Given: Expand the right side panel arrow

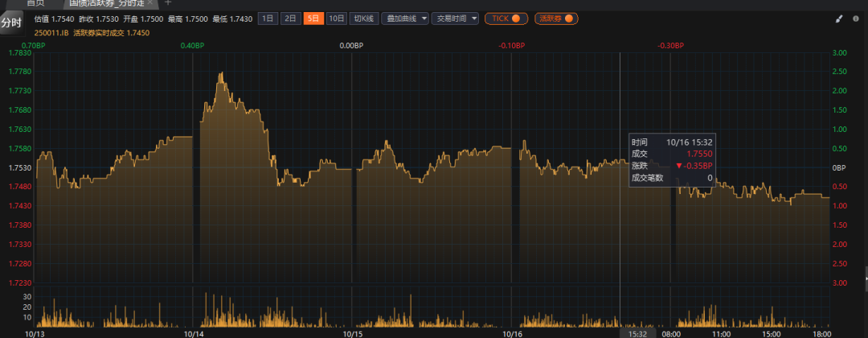Looking at the screenshot, I should click(x=865, y=278).
